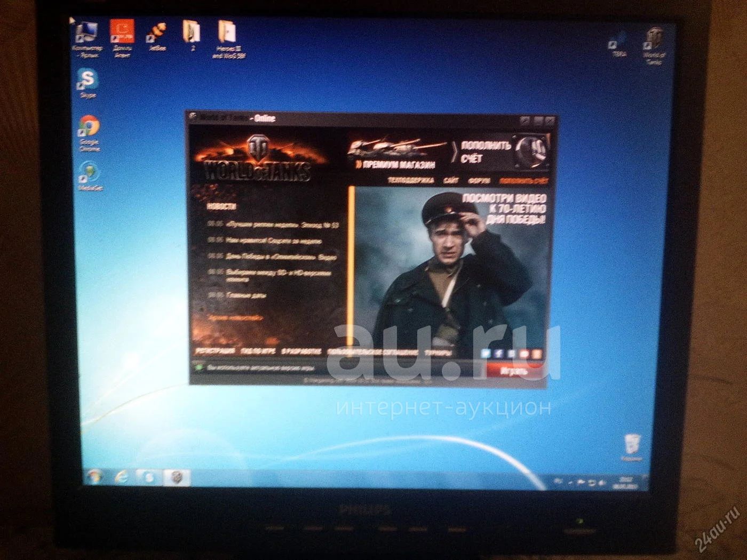747x560 pixels.
Task: Open the Action Center flag tray icon
Action: point(580,482)
